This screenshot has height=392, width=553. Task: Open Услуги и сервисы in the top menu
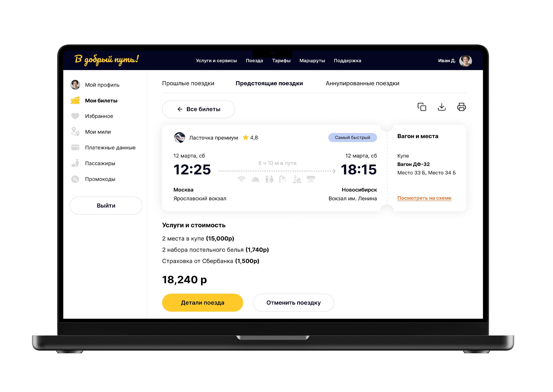pos(216,61)
